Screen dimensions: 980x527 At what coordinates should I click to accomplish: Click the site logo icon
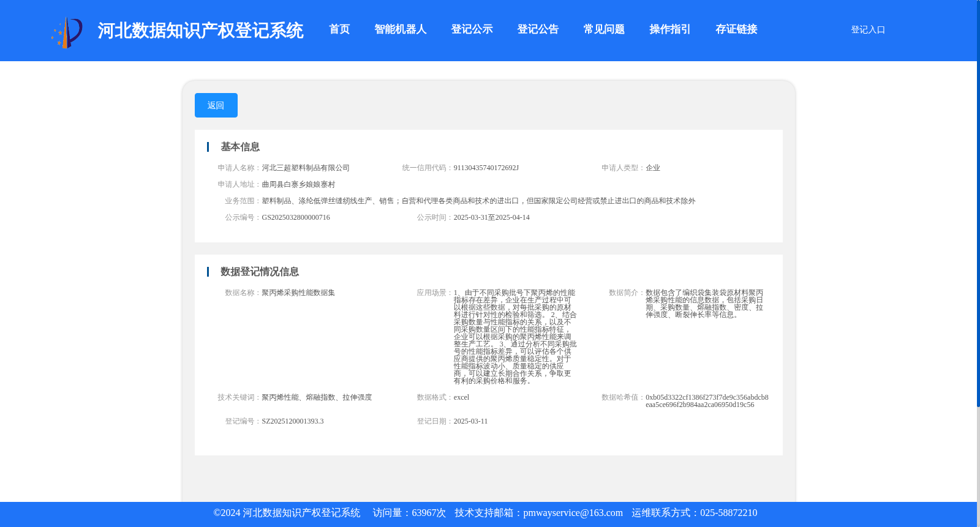67,32
